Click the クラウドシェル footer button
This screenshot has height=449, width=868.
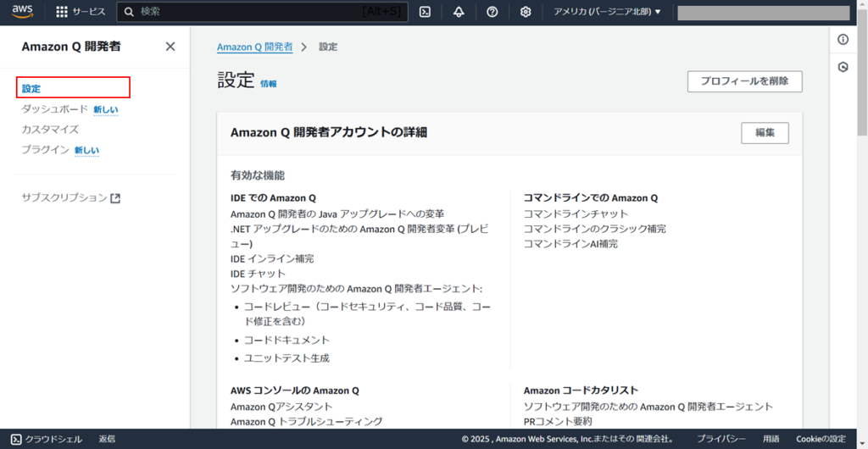point(47,439)
